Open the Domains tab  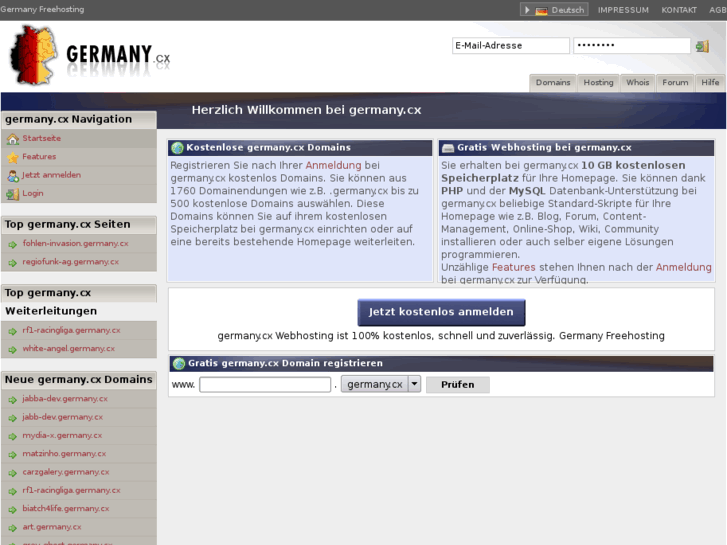pyautogui.click(x=553, y=83)
